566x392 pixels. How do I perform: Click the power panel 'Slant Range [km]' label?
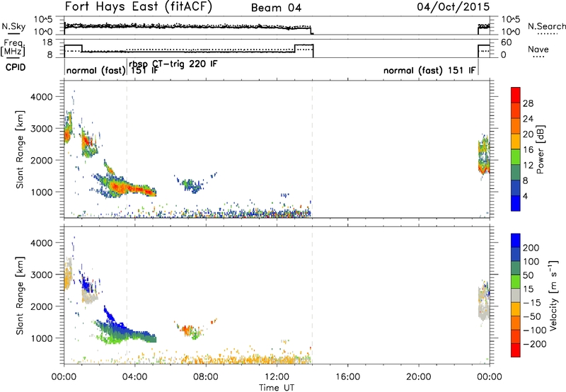[x=20, y=149]
